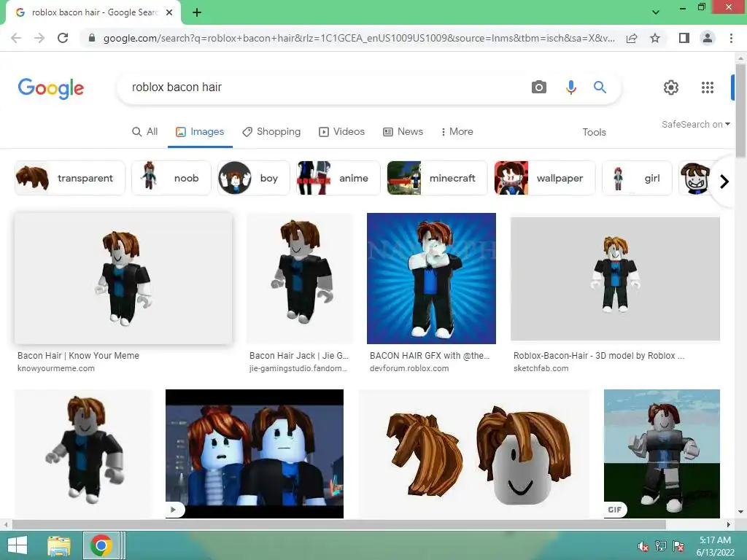Open the jie-gamingstudio.fandom source link
The image size is (747, 560).
click(x=298, y=368)
